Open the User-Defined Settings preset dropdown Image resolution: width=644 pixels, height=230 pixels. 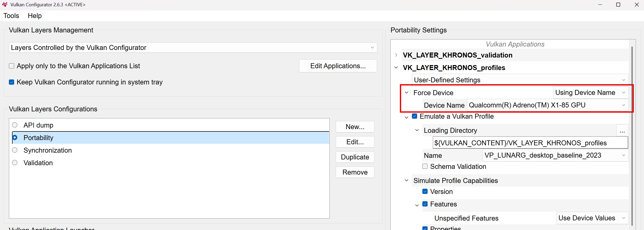[x=520, y=80]
